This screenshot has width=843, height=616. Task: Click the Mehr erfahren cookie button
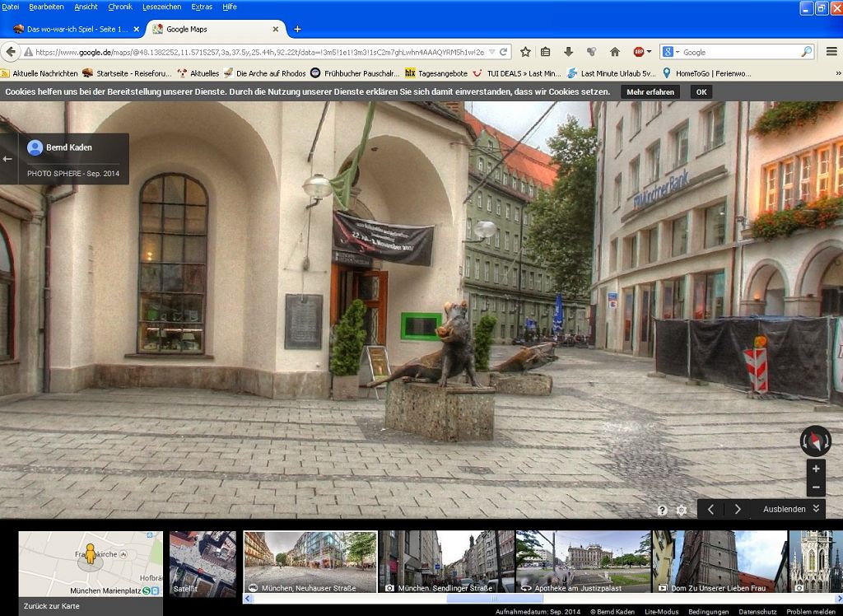(x=650, y=91)
